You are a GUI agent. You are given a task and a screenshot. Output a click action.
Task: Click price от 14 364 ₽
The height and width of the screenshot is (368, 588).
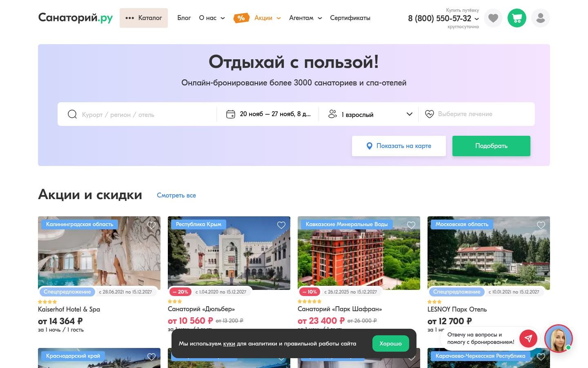(60, 321)
